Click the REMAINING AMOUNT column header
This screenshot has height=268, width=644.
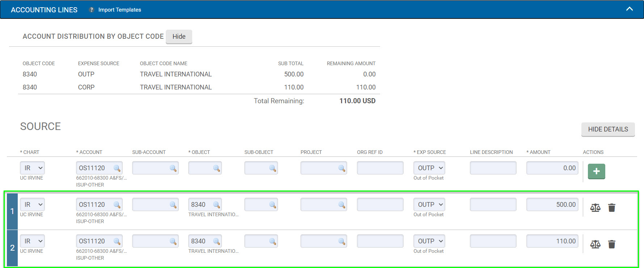351,63
